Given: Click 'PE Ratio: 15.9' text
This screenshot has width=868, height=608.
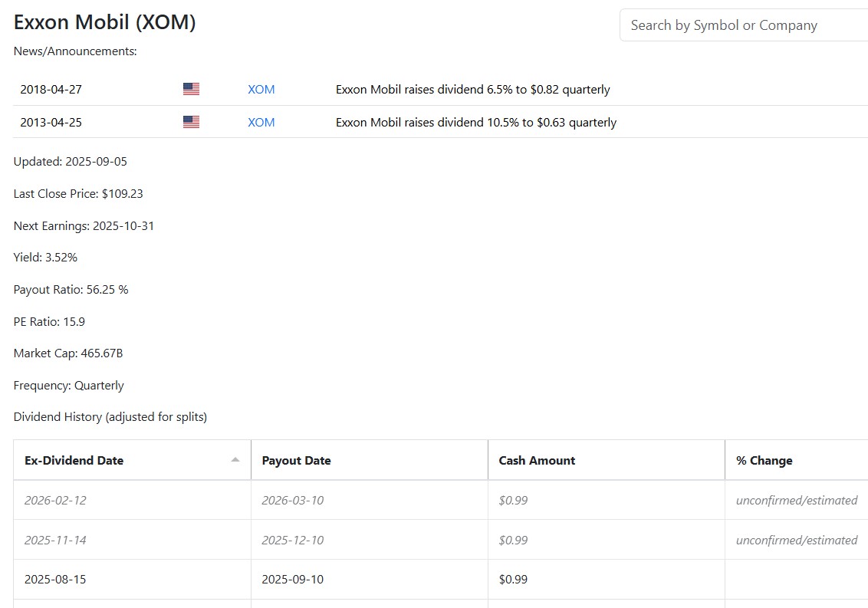Looking at the screenshot, I should tap(49, 321).
